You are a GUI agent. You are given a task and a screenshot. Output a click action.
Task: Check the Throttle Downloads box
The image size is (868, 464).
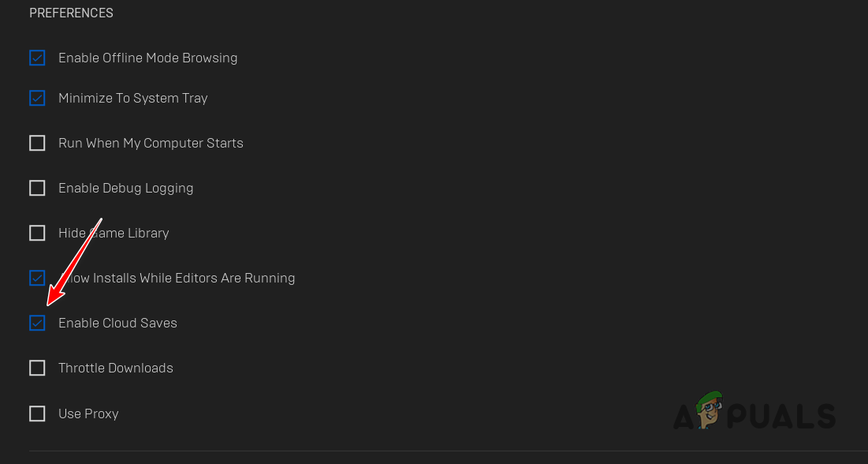tap(37, 368)
